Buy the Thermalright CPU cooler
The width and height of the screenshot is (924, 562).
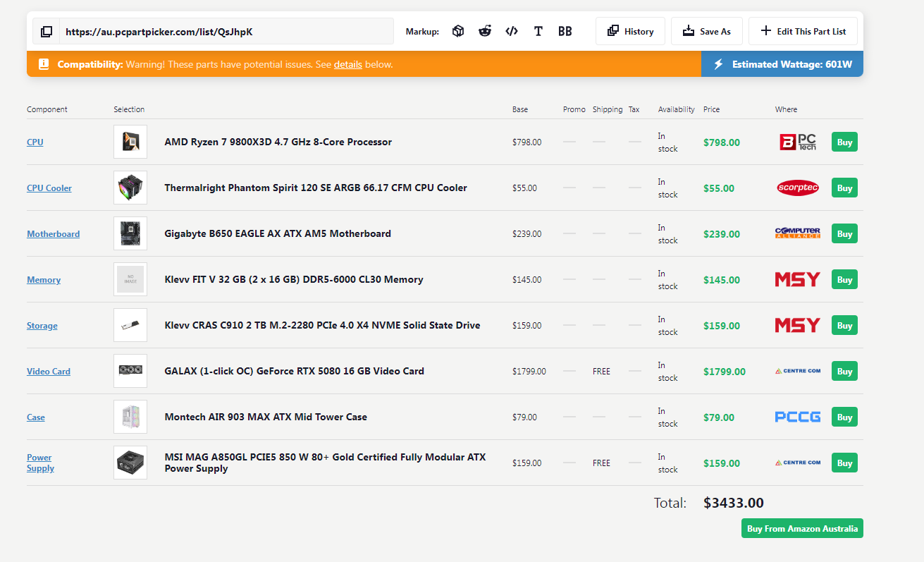[x=844, y=188]
